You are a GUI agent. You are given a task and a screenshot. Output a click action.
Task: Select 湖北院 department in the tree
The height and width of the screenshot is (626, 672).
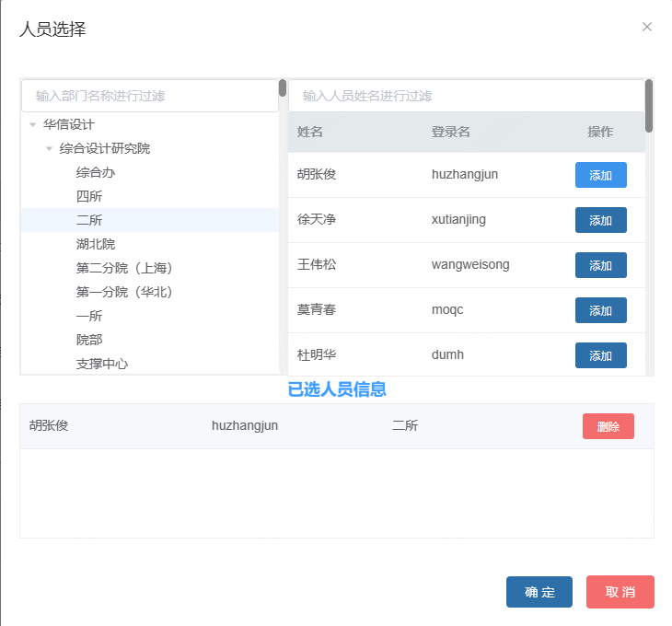(x=96, y=244)
